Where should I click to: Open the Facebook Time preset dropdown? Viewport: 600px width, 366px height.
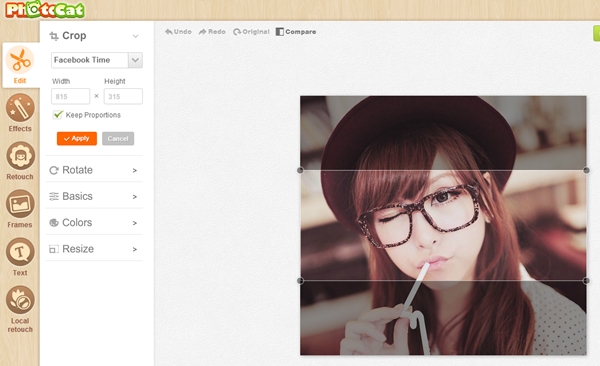tap(135, 60)
